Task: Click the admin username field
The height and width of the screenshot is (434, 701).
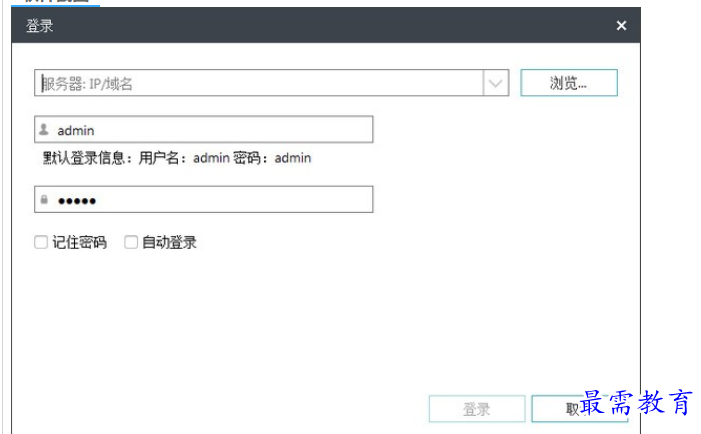Action: 203,130
